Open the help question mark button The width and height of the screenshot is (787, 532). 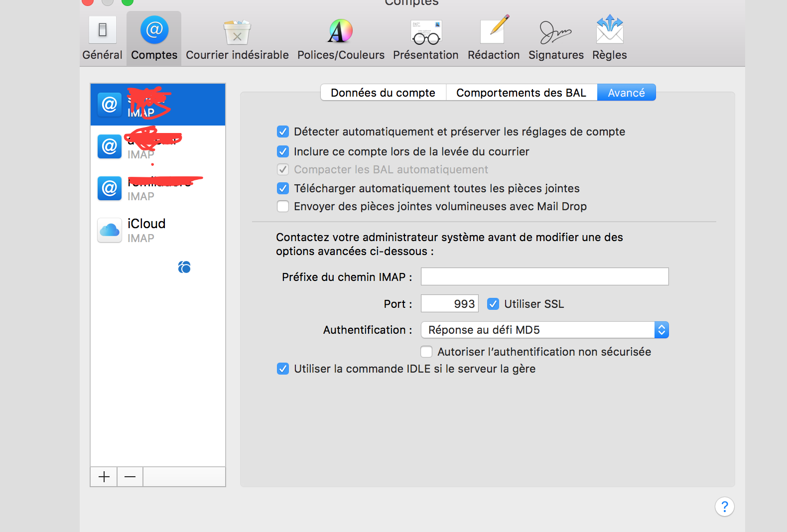click(724, 507)
